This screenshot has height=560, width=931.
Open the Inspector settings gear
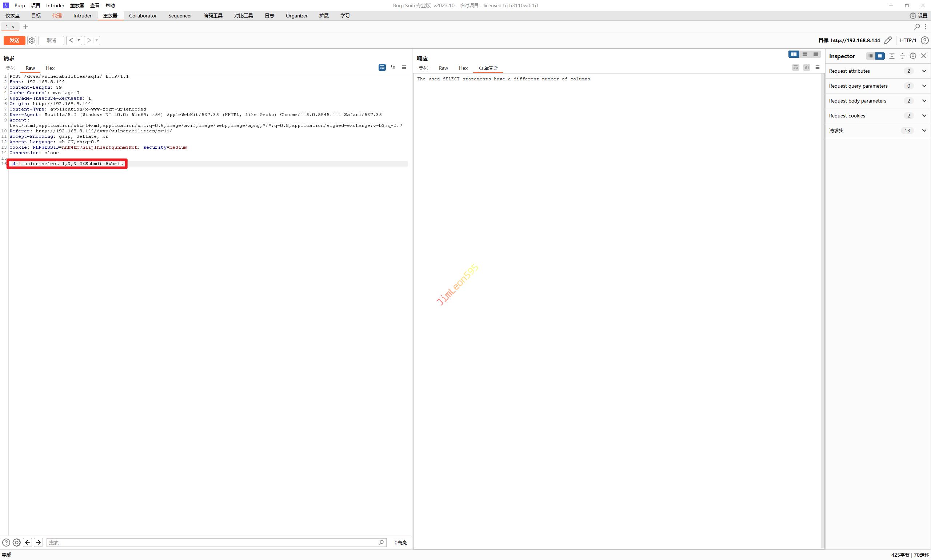click(x=912, y=56)
